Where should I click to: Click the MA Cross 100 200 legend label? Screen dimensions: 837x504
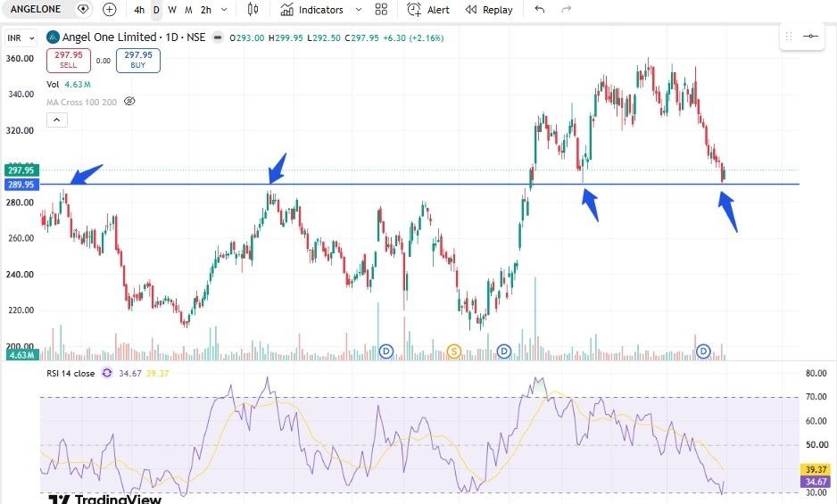[x=81, y=102]
